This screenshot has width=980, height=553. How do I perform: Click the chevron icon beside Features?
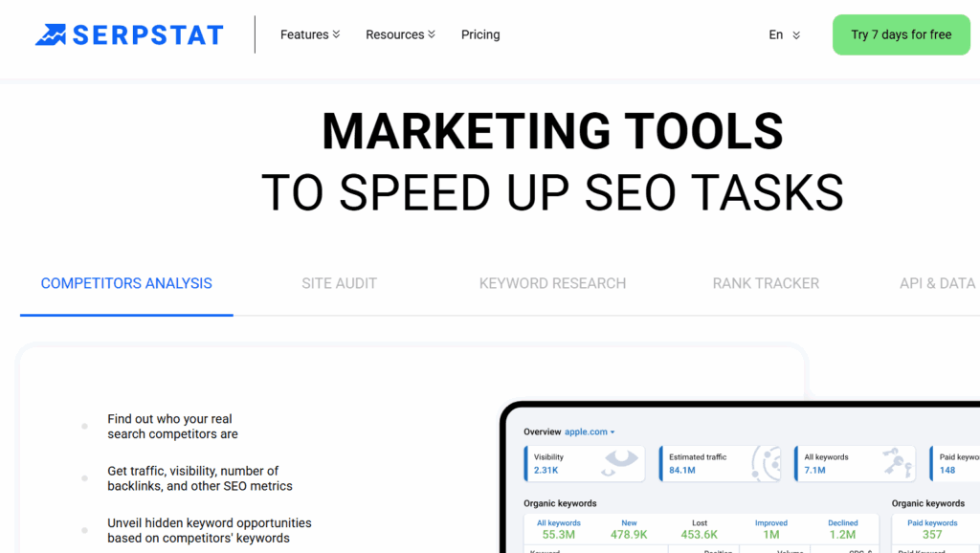(337, 34)
